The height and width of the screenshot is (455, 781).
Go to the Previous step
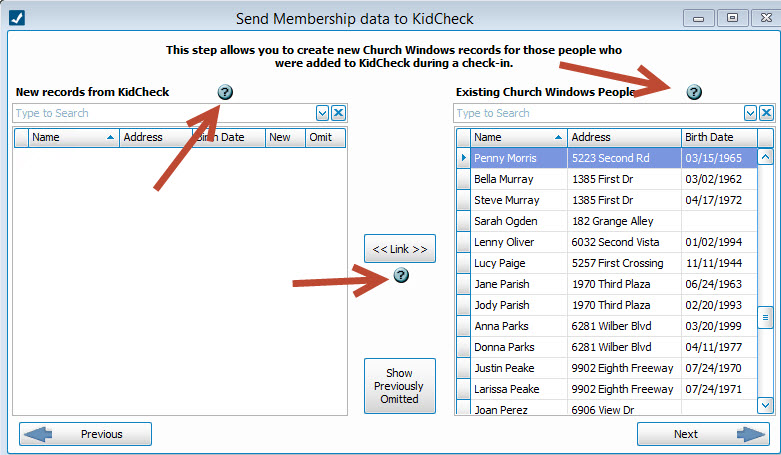tap(86, 434)
